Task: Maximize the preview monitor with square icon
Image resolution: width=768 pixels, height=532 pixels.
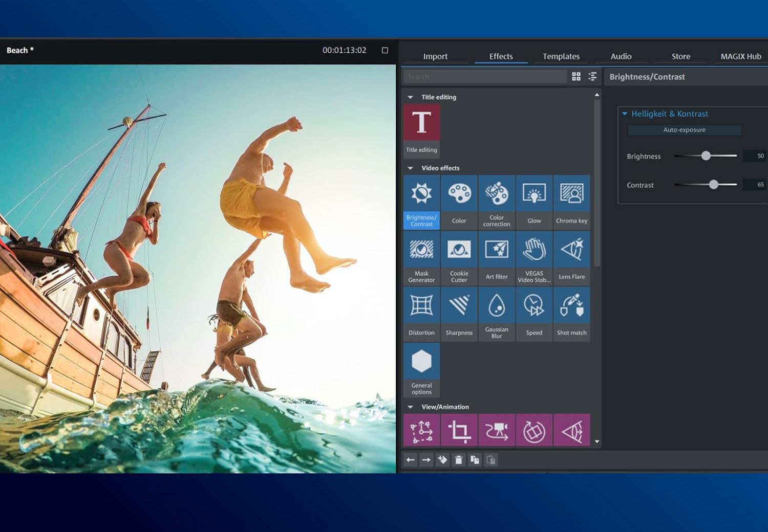Action: coord(385,50)
